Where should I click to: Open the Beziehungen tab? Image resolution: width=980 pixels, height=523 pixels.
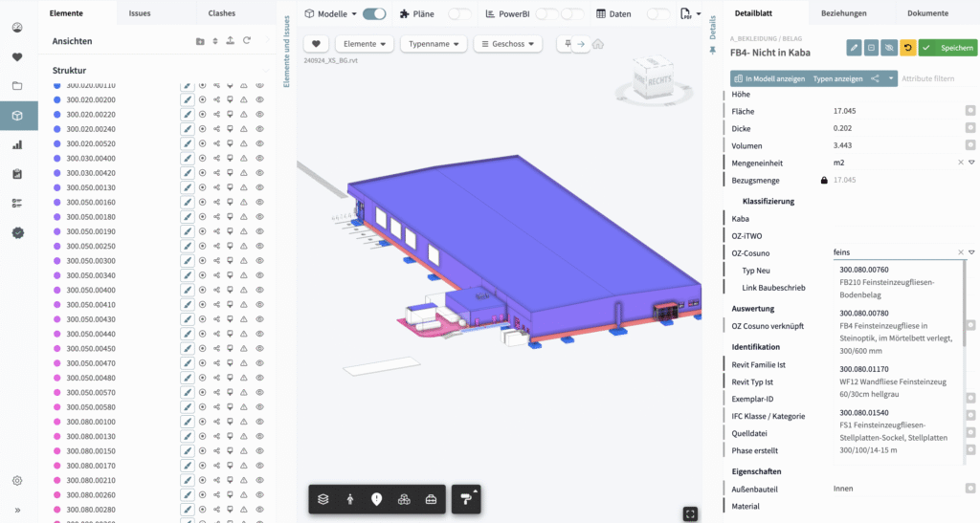[x=845, y=13]
